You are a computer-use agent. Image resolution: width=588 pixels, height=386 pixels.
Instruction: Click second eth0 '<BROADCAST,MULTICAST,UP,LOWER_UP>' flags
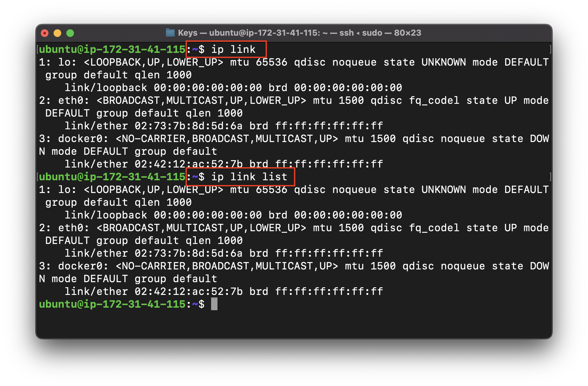click(x=202, y=228)
